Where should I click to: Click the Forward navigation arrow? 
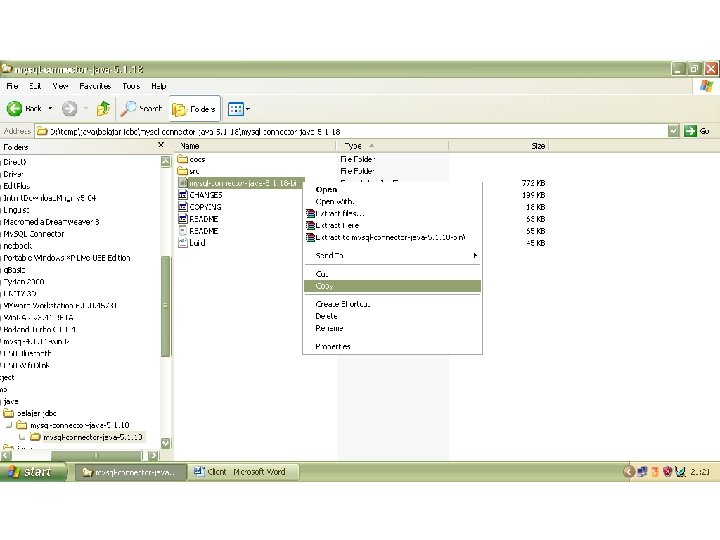click(70, 109)
